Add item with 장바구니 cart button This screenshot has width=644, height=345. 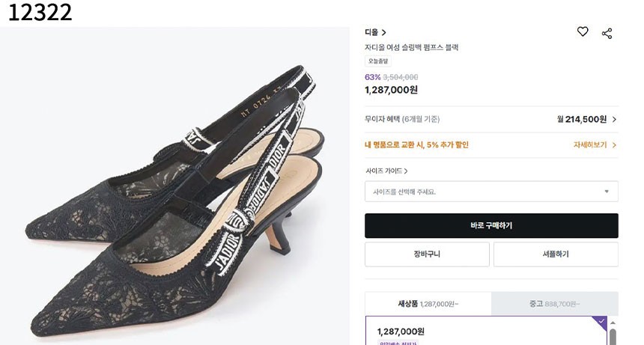427,254
